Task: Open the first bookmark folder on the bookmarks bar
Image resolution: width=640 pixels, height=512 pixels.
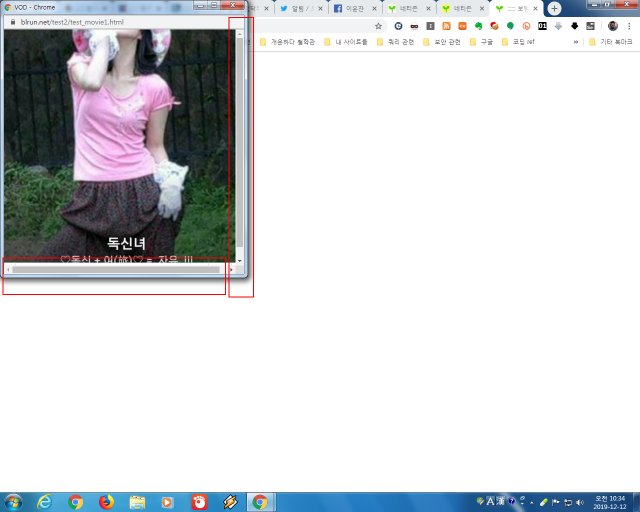Action: tap(287, 42)
